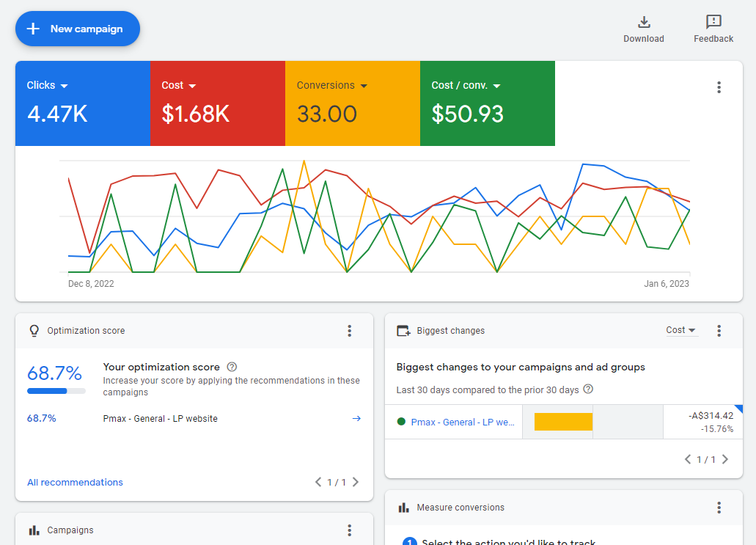Open overview chart three-dot menu

pyautogui.click(x=719, y=87)
